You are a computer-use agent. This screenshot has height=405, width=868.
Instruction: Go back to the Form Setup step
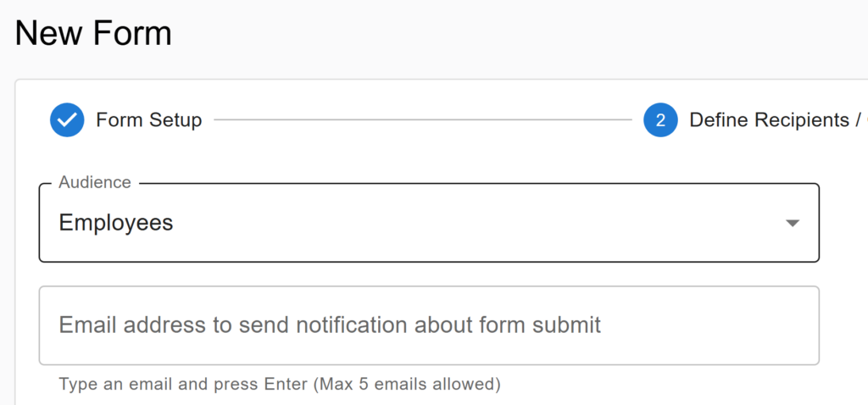(125, 119)
